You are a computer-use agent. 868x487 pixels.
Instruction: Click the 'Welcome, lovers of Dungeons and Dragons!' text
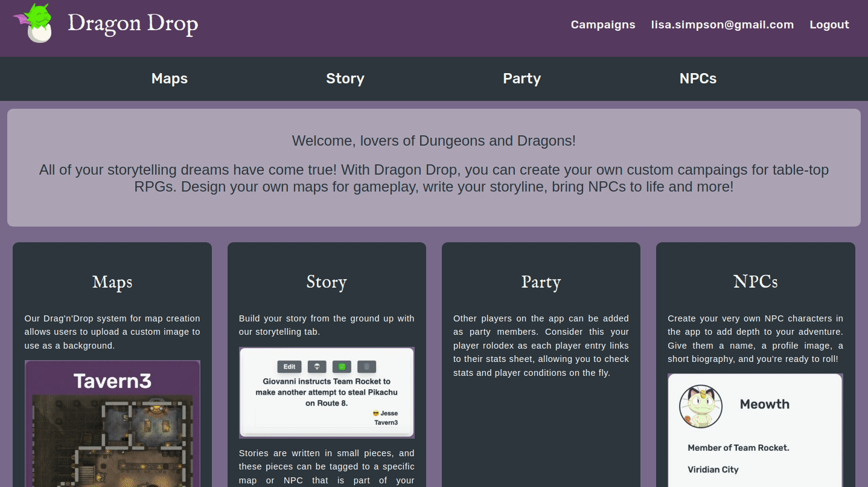(x=434, y=141)
